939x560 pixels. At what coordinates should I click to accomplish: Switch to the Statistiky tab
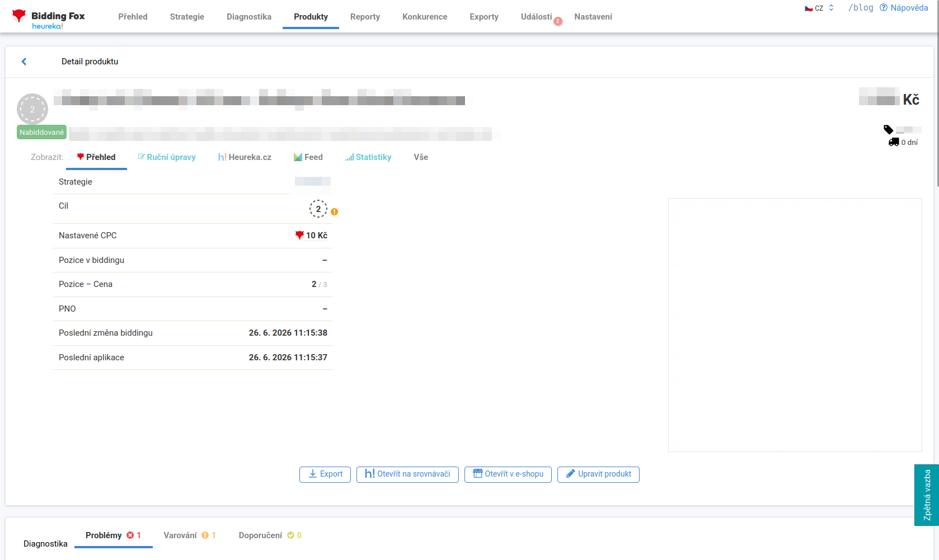click(368, 157)
